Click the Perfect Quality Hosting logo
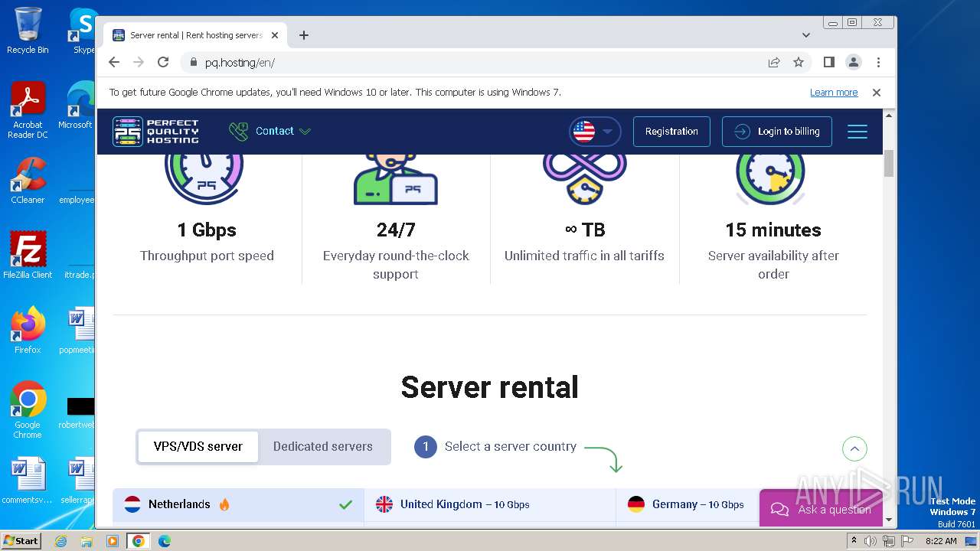This screenshot has height=551, width=980. click(155, 132)
